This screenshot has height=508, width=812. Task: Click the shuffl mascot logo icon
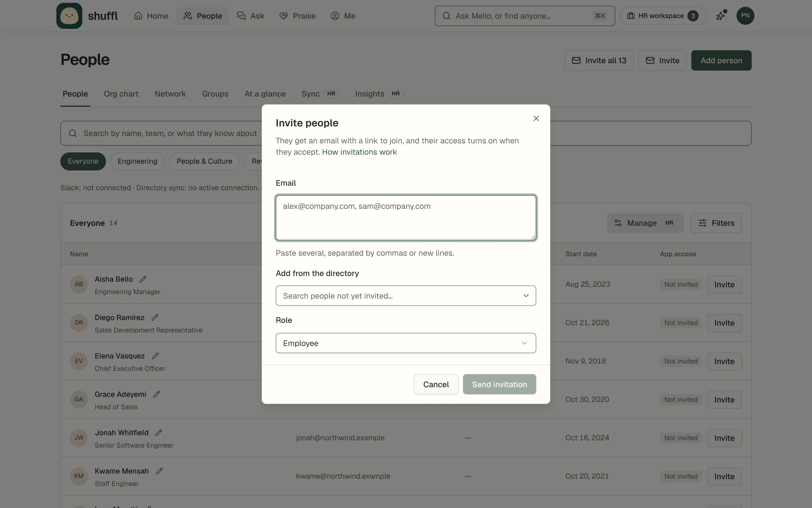tap(69, 16)
